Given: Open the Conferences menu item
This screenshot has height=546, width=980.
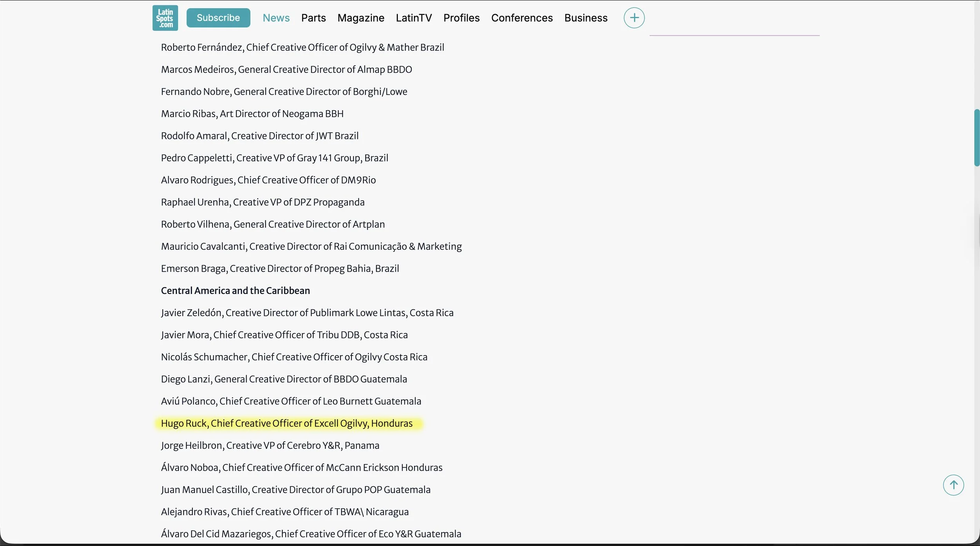Looking at the screenshot, I should pyautogui.click(x=522, y=18).
